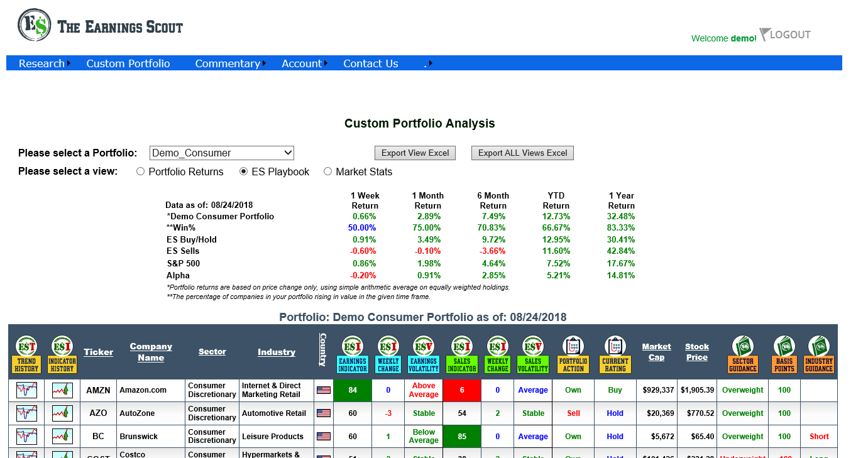The width and height of the screenshot is (868, 458).
Task: Click the LOGOUT link
Action: (789, 35)
